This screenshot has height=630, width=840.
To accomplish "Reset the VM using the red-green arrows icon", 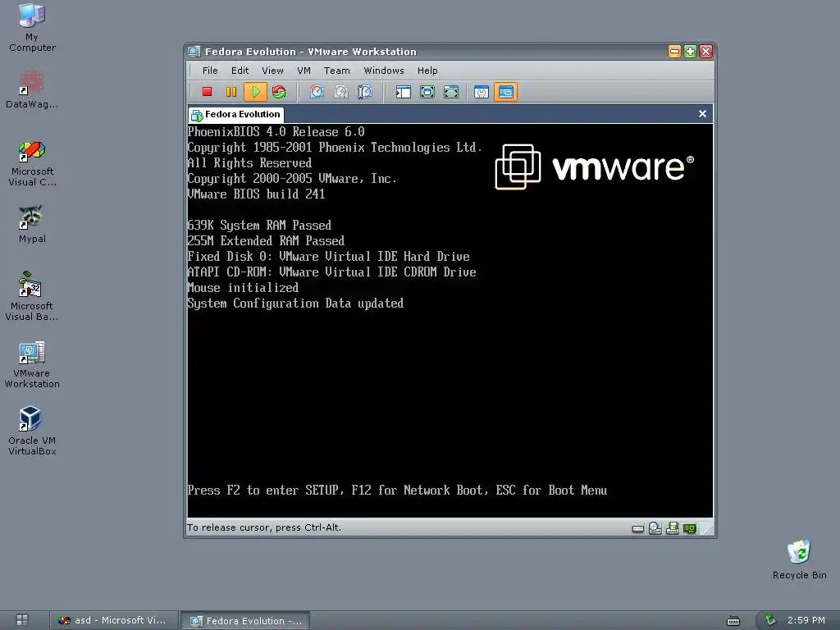I will click(279, 92).
